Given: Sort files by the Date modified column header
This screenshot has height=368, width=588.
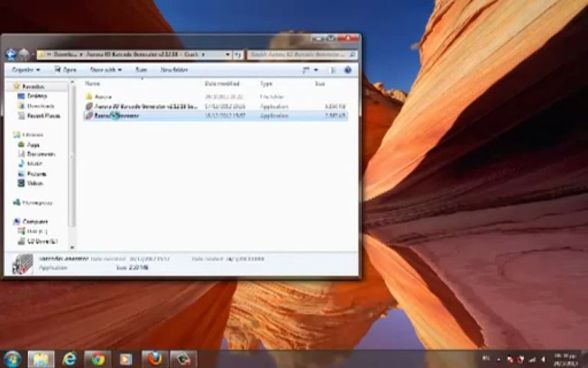Looking at the screenshot, I should click(222, 83).
